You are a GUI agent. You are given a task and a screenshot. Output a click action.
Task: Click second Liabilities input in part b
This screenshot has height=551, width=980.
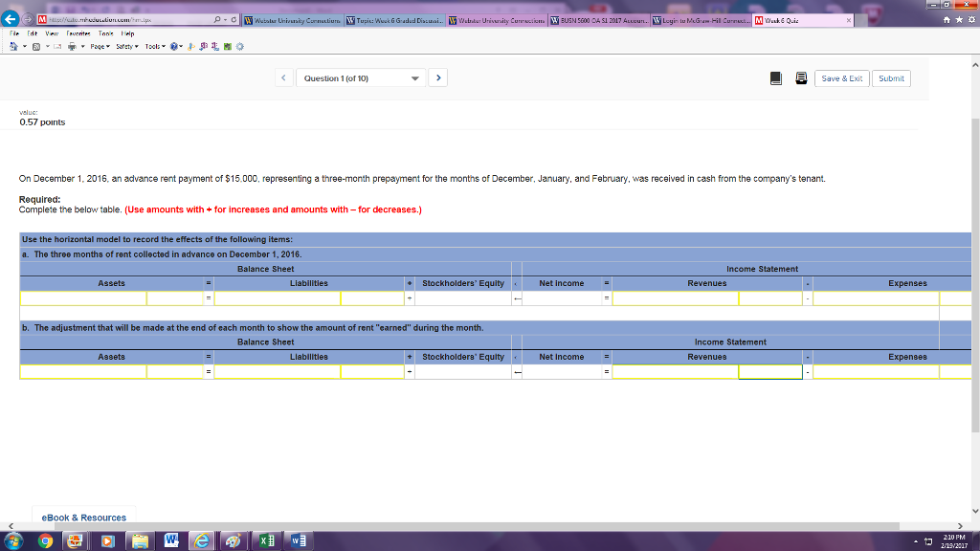[372, 372]
